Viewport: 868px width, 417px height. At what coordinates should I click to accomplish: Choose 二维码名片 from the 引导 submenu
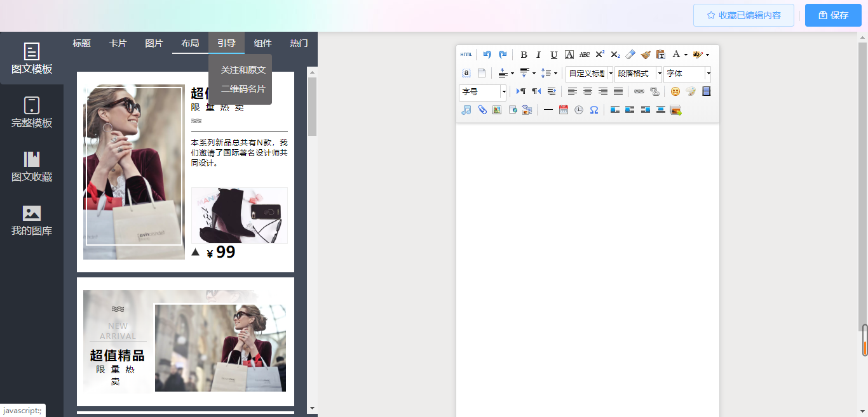tap(243, 89)
